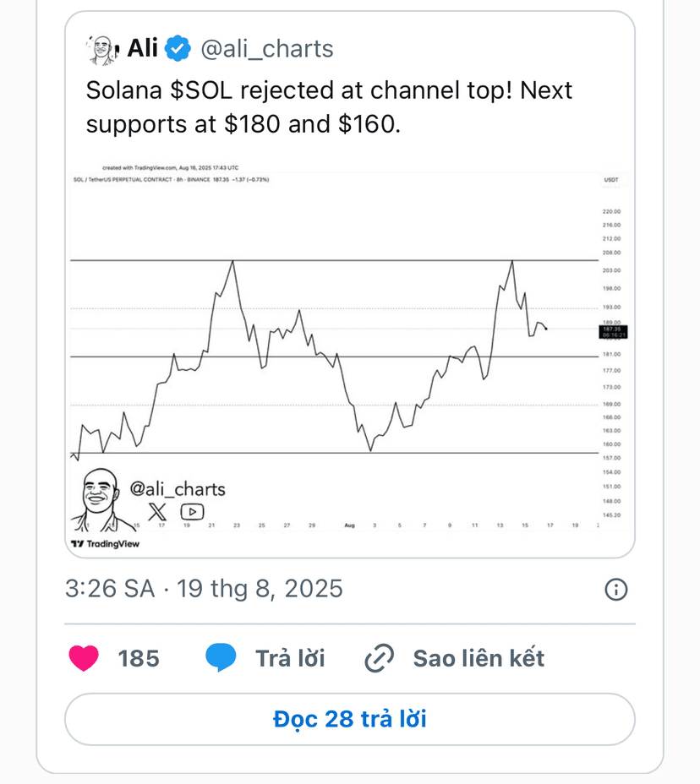Click the YouTube play icon in chart
Image resolution: width=700 pixels, height=784 pixels.
coord(192,511)
